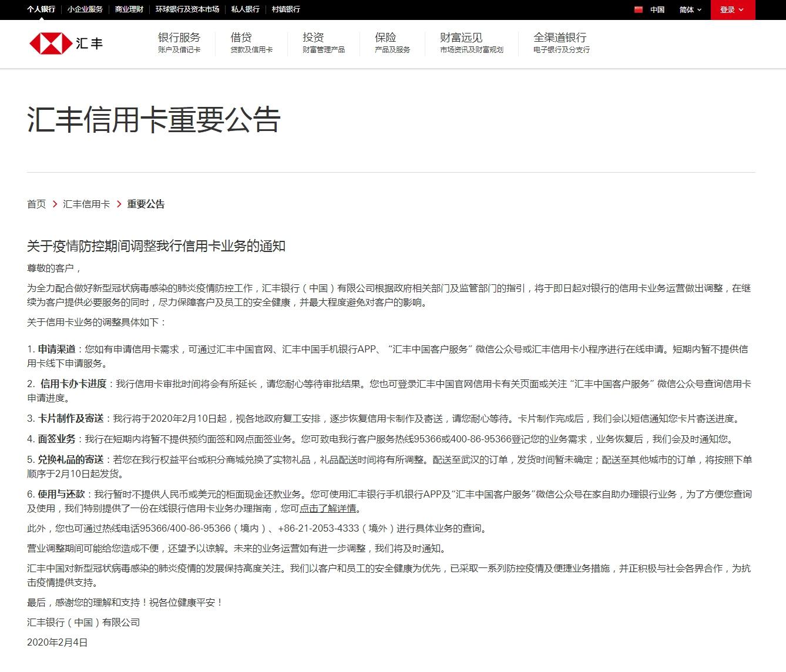Click the 使用与还款 bold heading
This screenshot has width=786, height=672.
(x=62, y=494)
